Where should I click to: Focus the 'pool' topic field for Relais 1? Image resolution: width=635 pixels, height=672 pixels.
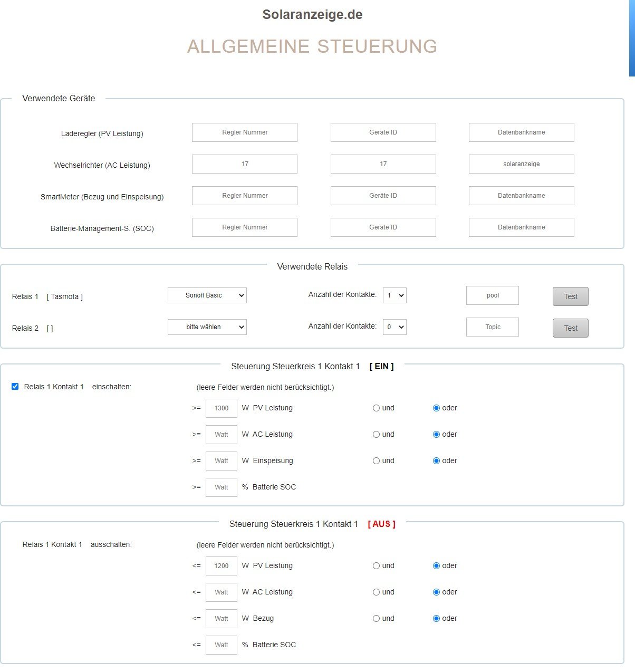tap(493, 295)
